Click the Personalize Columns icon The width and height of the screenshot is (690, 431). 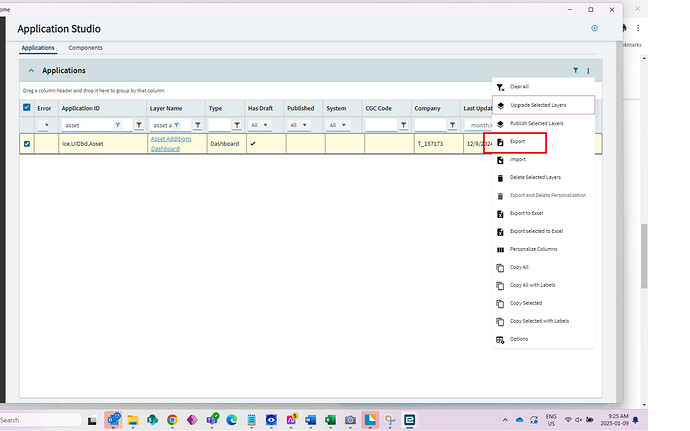(x=500, y=249)
